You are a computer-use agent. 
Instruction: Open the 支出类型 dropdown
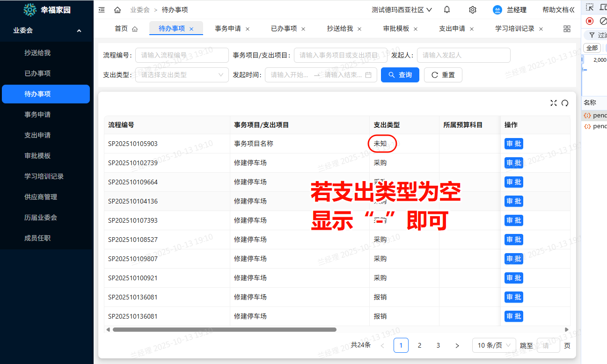click(182, 75)
